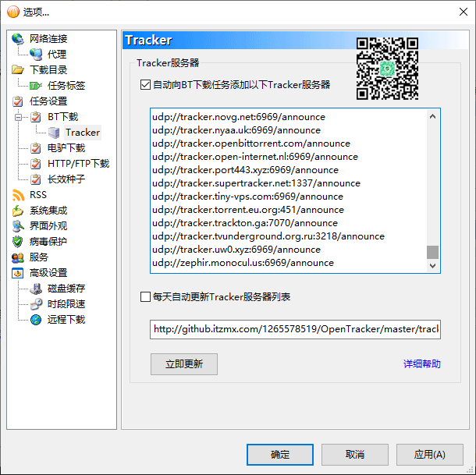Click the 长效种子 clipboard icon

[x=36, y=179]
